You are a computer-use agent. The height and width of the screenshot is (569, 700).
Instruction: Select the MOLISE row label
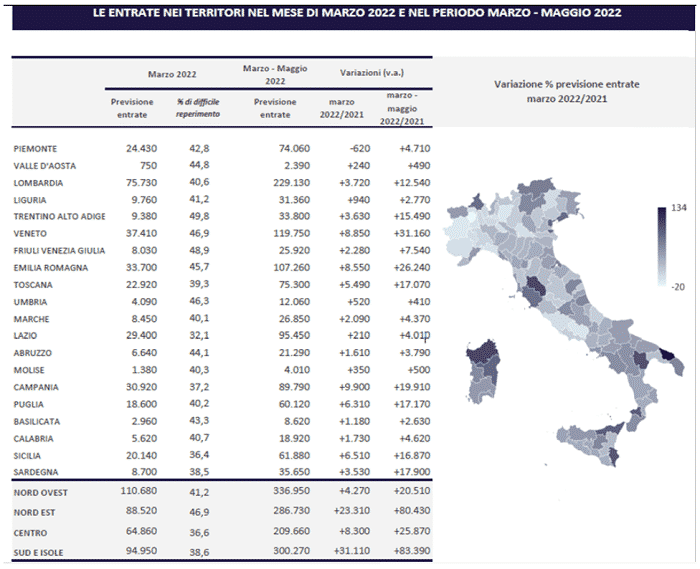point(29,370)
